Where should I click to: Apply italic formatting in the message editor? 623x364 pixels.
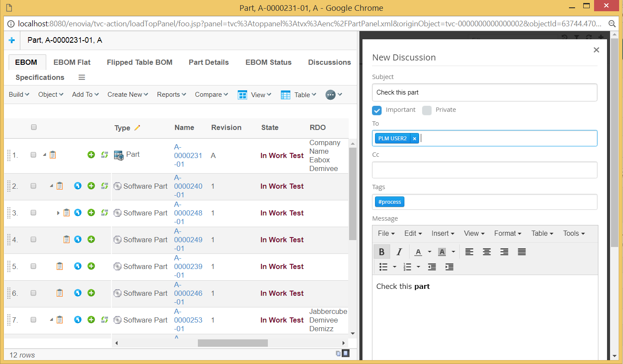[399, 252]
